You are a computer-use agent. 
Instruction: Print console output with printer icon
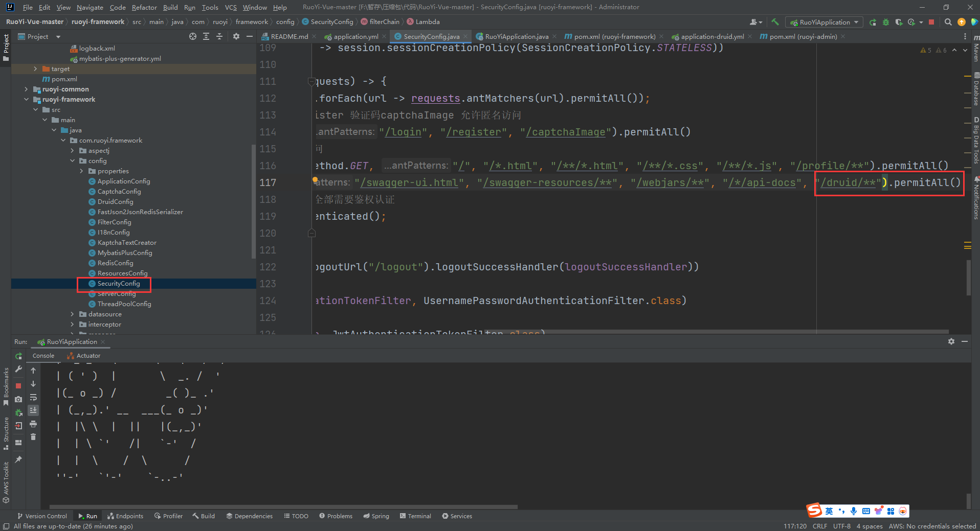point(33,424)
